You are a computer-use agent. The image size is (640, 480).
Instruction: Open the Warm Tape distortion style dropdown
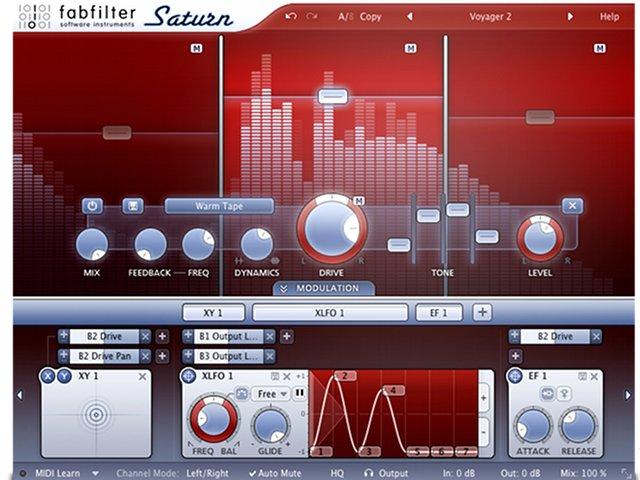click(219, 206)
